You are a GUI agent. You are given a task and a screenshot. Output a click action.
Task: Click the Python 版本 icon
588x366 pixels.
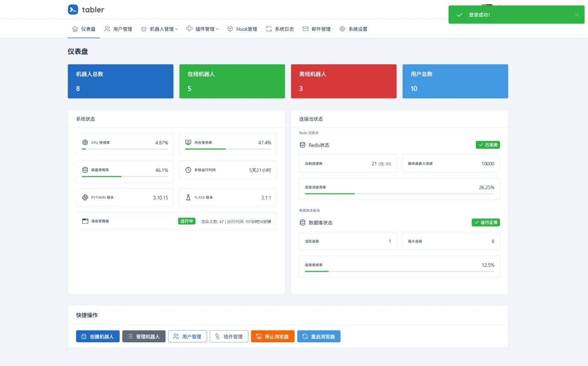(85, 197)
